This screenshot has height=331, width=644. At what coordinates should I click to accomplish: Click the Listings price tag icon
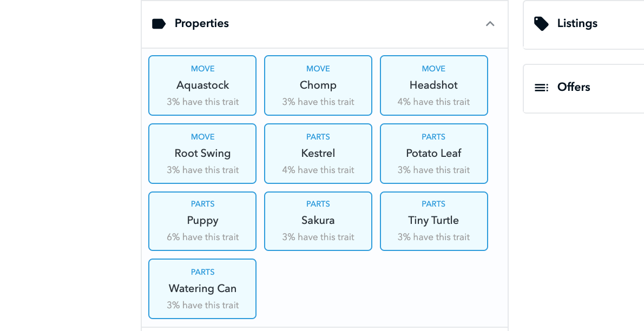click(541, 24)
